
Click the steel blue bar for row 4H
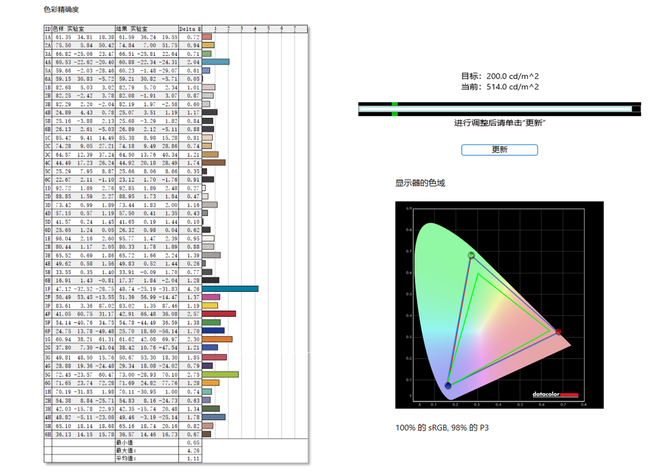(x=214, y=417)
